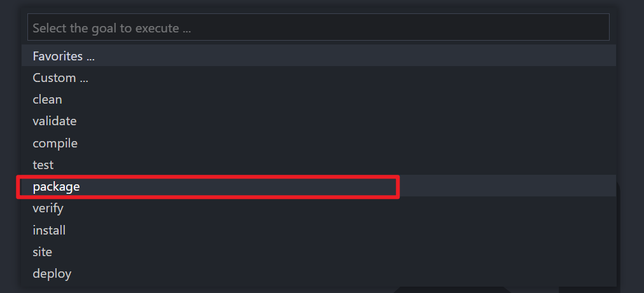Screen dimensions: 644x293
Task: Select the deploy goal
Action: click(52, 274)
